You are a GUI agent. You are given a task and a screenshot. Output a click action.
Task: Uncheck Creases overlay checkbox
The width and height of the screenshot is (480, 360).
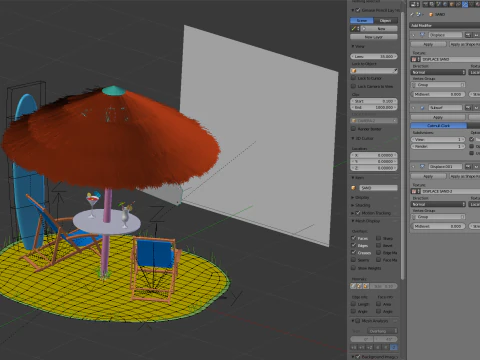click(x=353, y=253)
